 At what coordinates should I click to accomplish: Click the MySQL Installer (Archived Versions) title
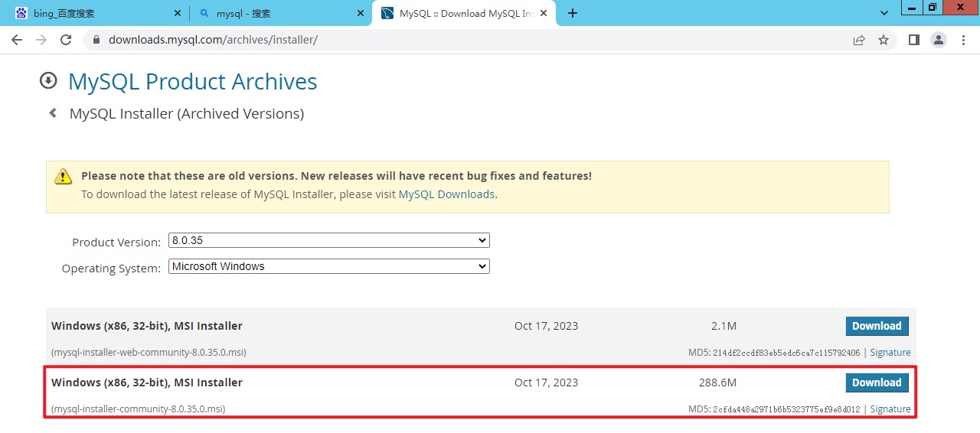point(187,113)
